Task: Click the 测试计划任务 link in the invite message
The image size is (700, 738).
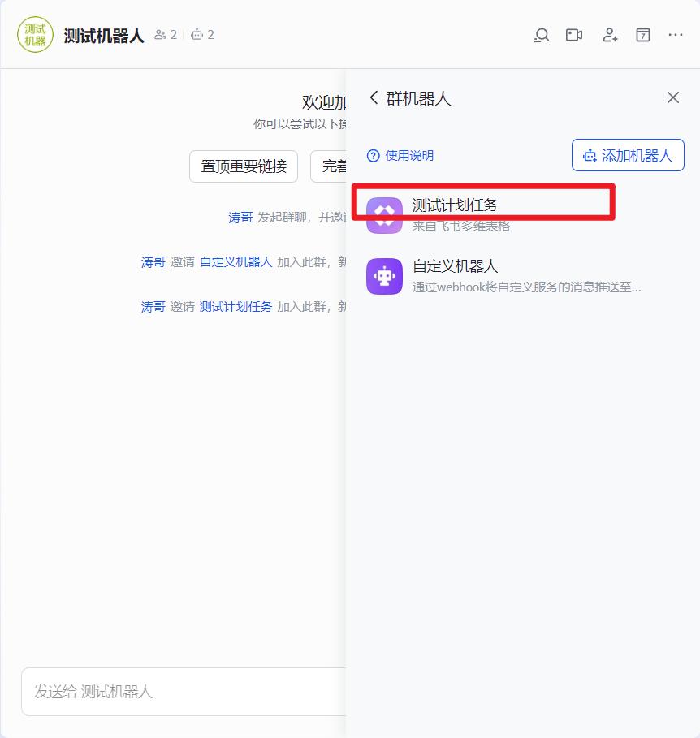Action: (235, 306)
